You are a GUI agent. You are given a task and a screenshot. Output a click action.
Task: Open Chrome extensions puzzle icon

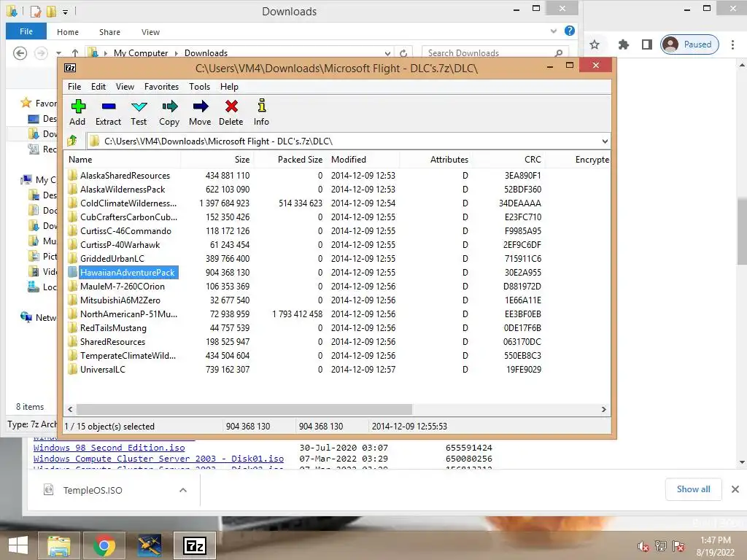coord(623,44)
